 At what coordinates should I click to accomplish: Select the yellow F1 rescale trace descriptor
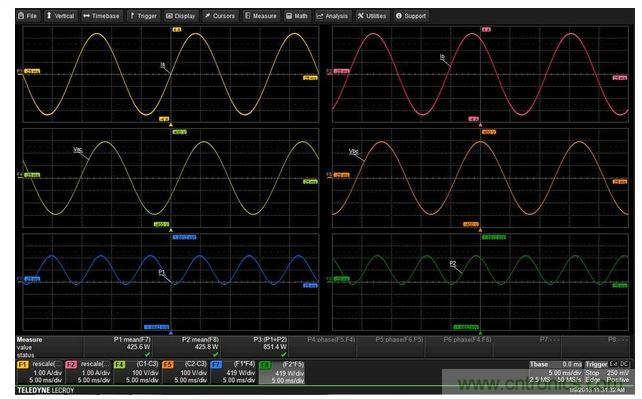coord(40,372)
